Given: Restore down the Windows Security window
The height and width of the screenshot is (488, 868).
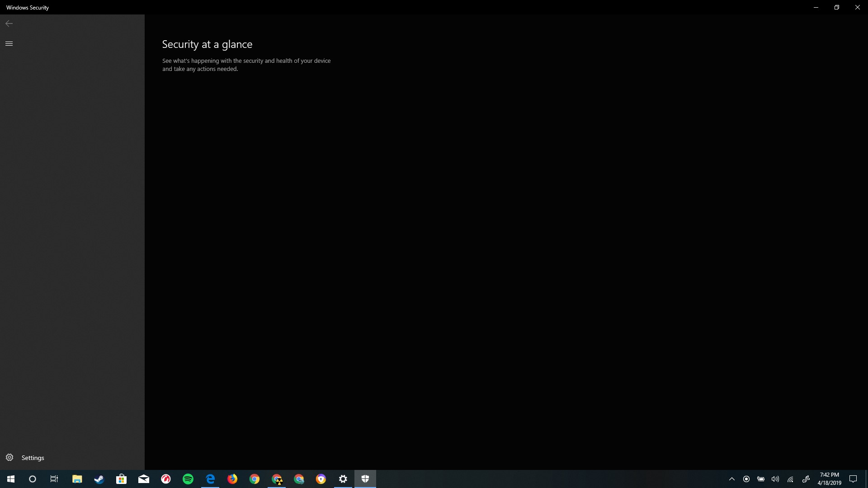Looking at the screenshot, I should (837, 7).
